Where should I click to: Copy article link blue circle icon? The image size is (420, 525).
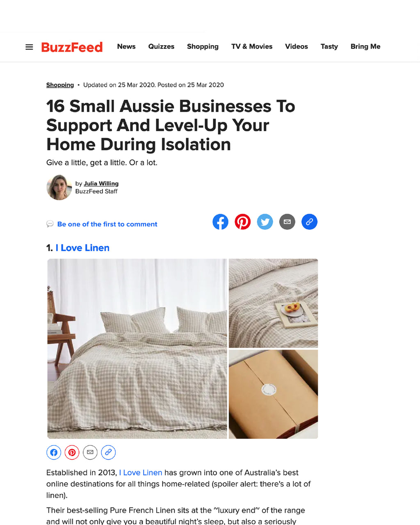(309, 222)
